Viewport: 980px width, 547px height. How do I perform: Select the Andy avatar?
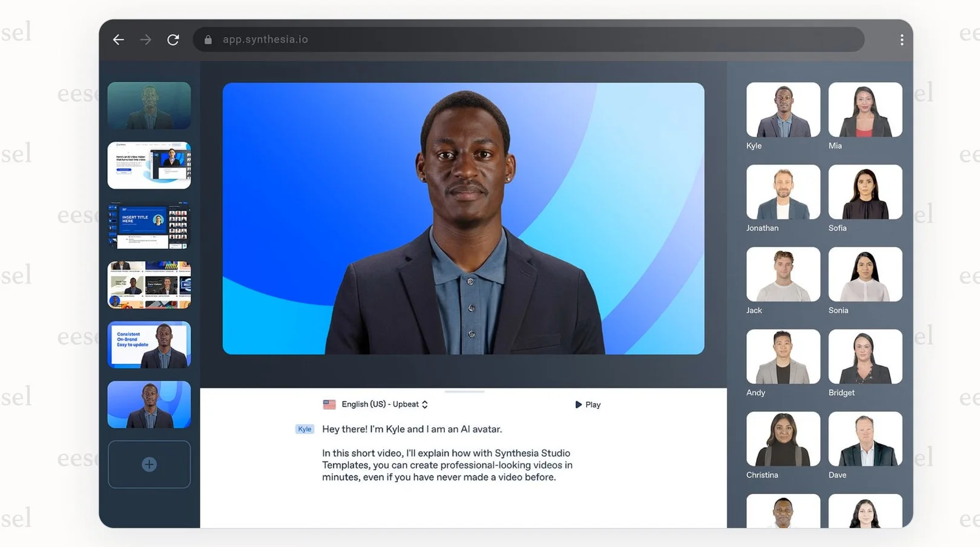(x=783, y=357)
